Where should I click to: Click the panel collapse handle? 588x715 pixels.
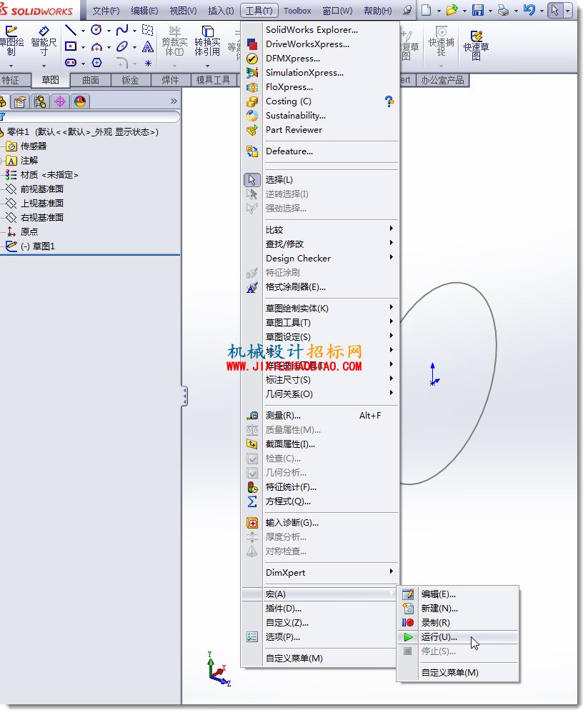coord(184,396)
